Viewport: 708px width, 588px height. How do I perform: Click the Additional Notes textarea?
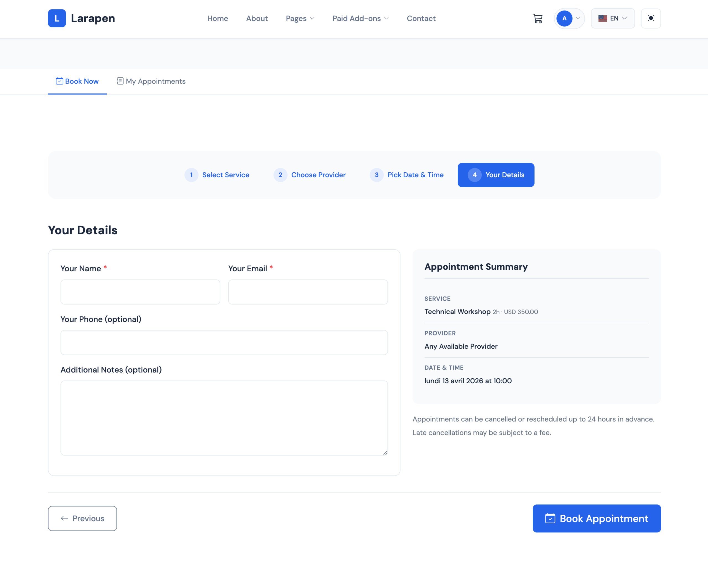[x=224, y=418]
